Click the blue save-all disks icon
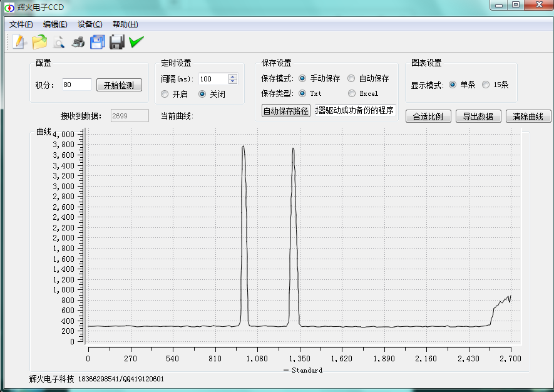This screenshot has width=554, height=392. [x=98, y=42]
